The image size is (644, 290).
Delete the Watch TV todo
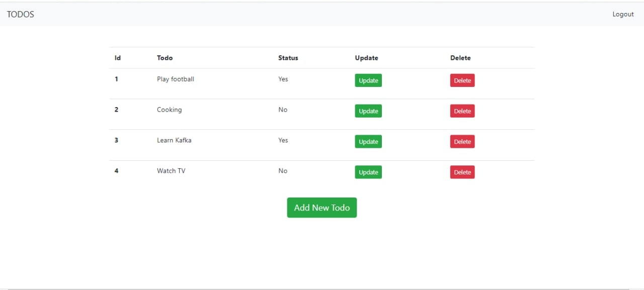462,172
